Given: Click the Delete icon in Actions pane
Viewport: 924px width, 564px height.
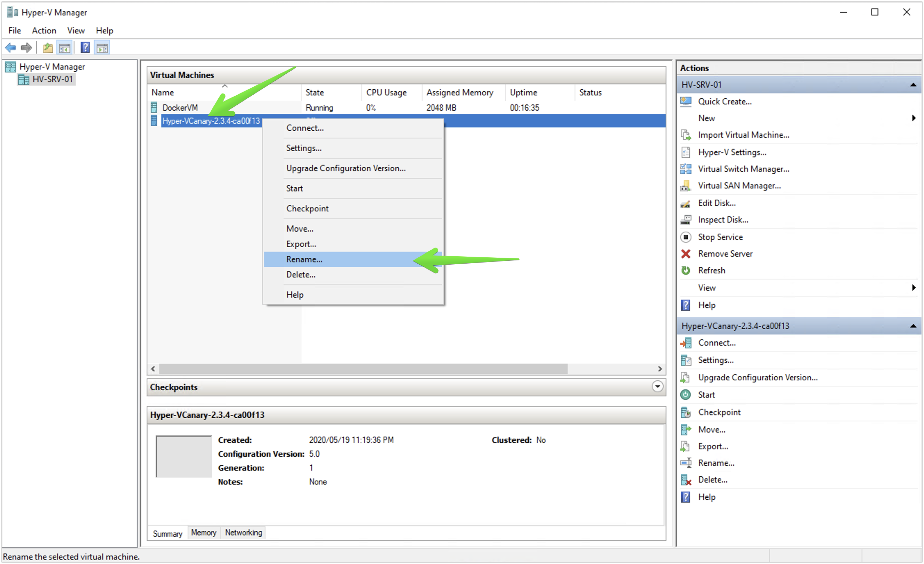Looking at the screenshot, I should pos(686,480).
